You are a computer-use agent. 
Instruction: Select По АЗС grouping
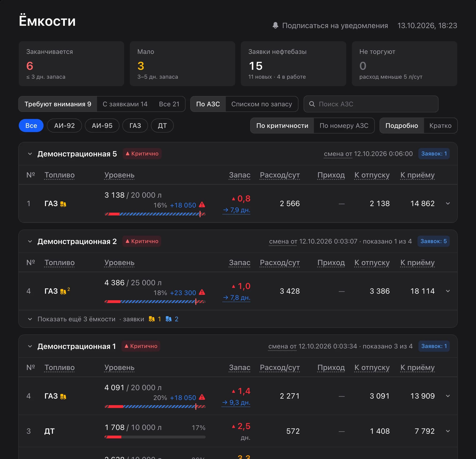coord(208,104)
